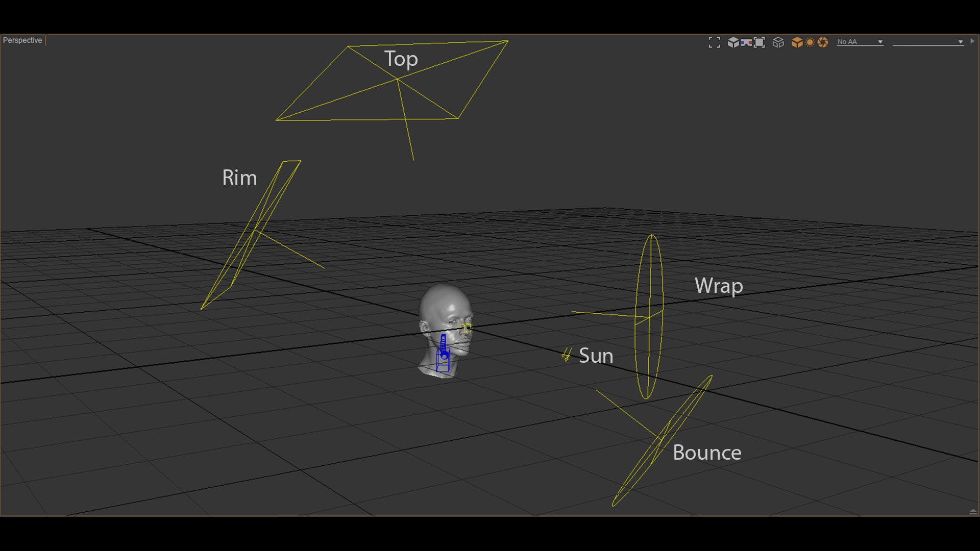This screenshot has height=551, width=980.
Task: Toggle the fullscreen viewport brackets icon
Action: [x=715, y=42]
